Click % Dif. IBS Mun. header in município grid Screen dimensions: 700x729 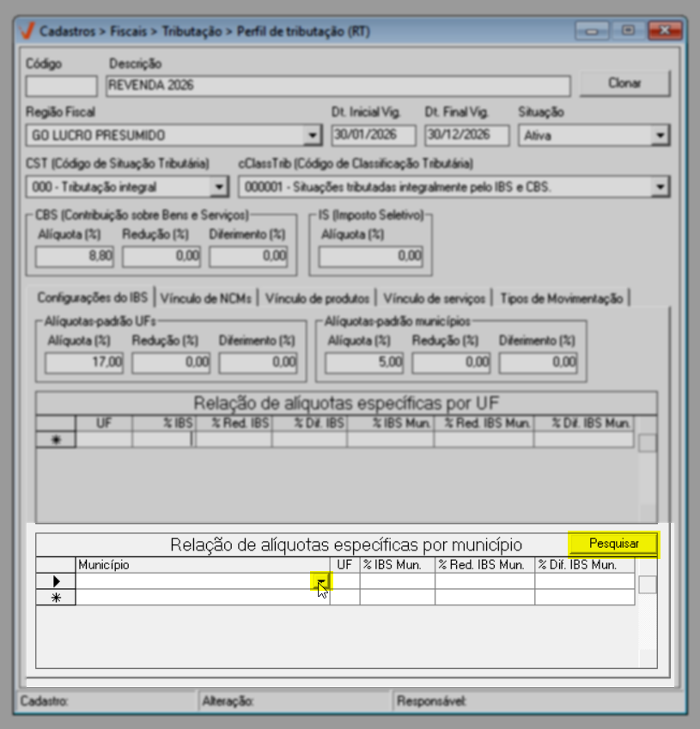point(585,565)
